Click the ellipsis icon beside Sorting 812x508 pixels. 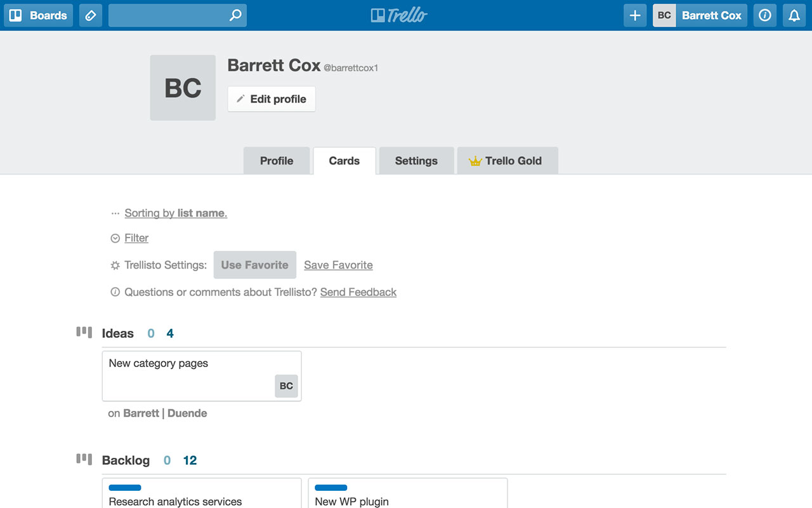[x=115, y=214]
